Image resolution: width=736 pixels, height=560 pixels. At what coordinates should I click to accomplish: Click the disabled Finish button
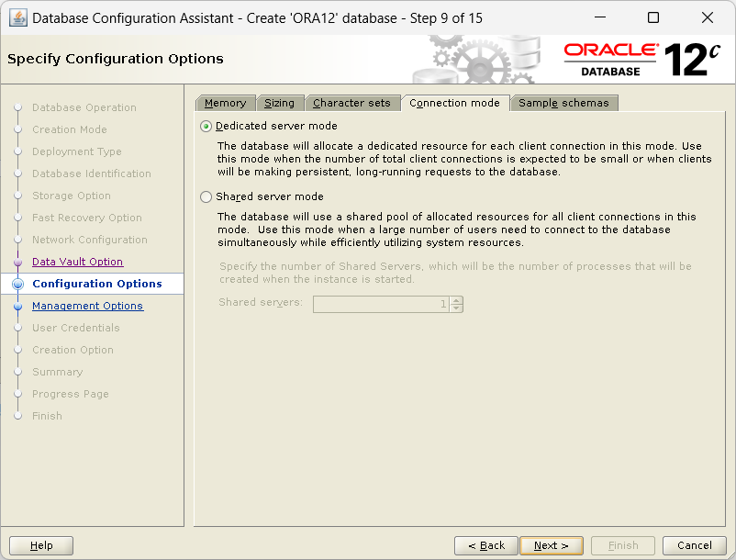(x=623, y=545)
